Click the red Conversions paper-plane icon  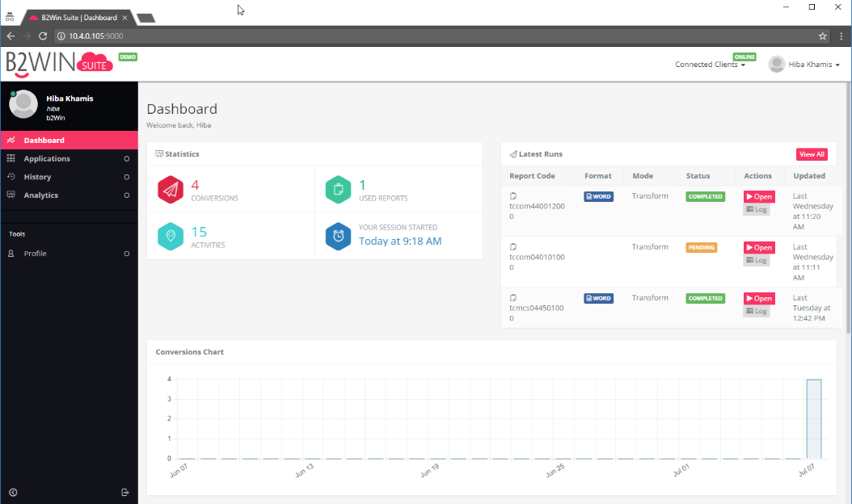pyautogui.click(x=171, y=190)
